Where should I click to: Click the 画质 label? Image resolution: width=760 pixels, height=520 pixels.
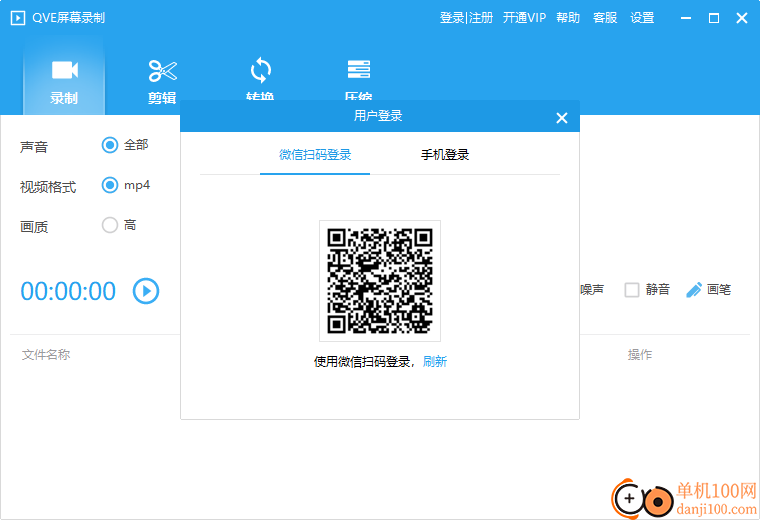pos(34,227)
